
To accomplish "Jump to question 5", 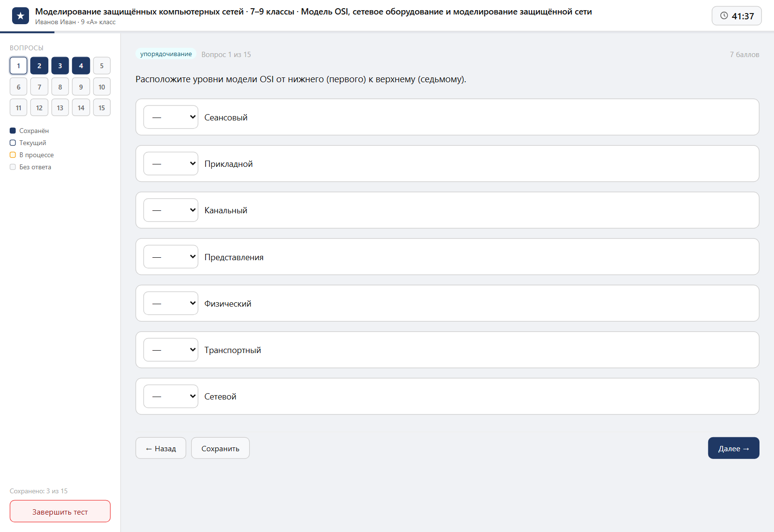I will point(102,66).
